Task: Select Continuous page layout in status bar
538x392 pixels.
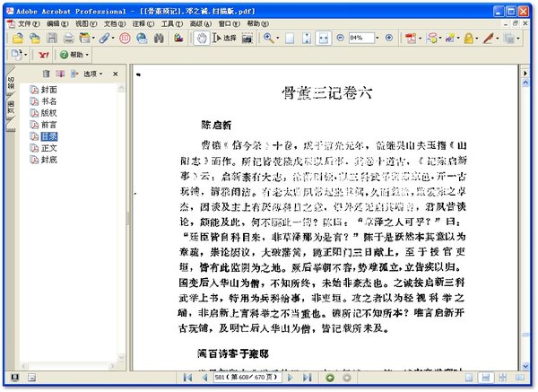Action: click(x=485, y=378)
